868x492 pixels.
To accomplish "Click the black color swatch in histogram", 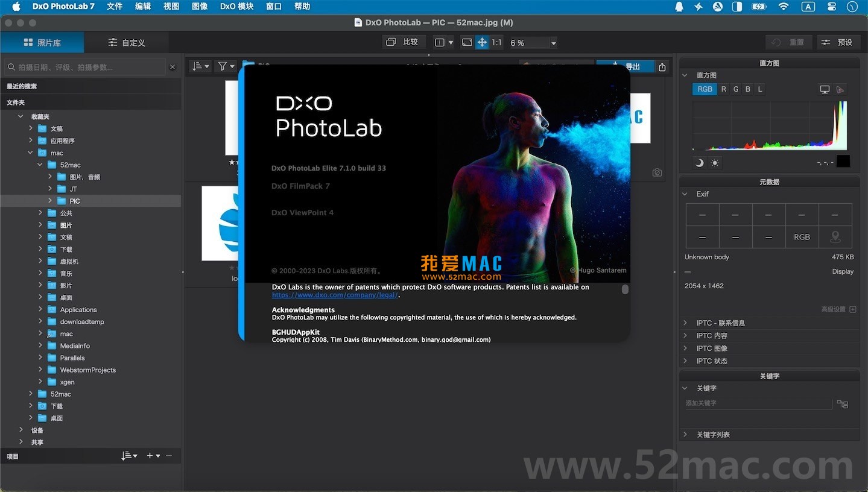I will coord(843,161).
